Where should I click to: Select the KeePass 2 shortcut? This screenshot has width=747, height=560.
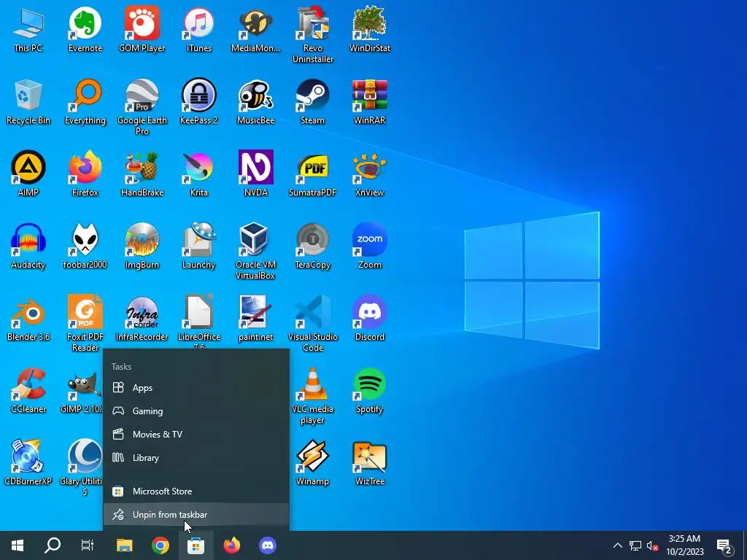(199, 101)
